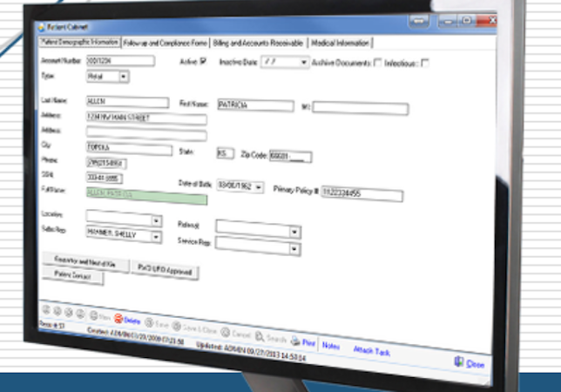
Task: Click the Updated ADMIN status bar text
Action: [x=251, y=351]
